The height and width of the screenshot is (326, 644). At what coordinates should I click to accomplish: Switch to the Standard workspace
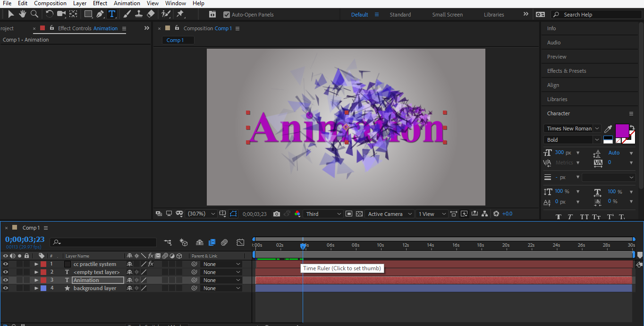pyautogui.click(x=400, y=15)
